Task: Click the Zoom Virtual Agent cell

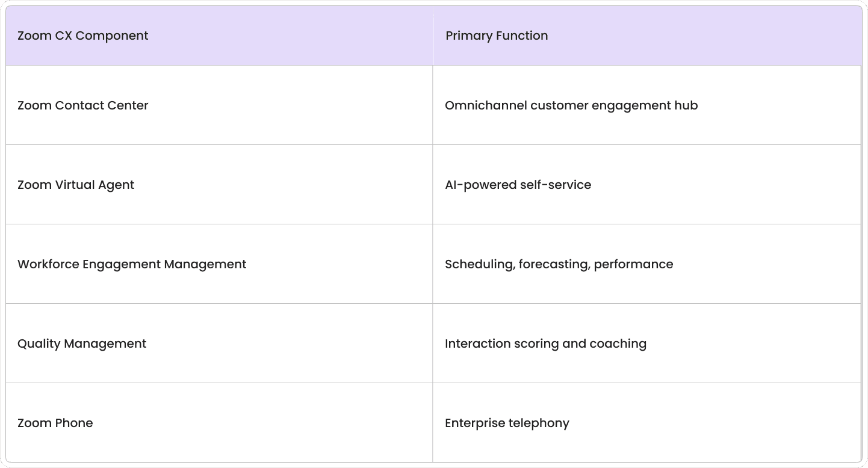Action: click(x=219, y=185)
